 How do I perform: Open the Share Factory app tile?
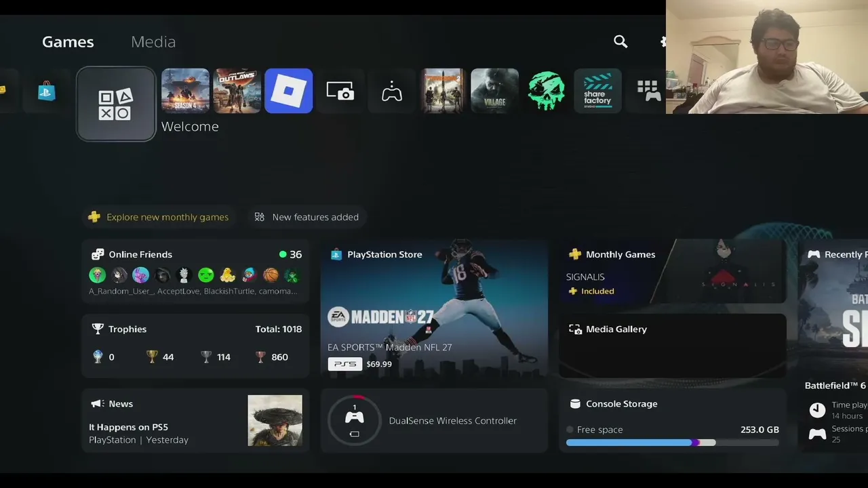point(597,91)
